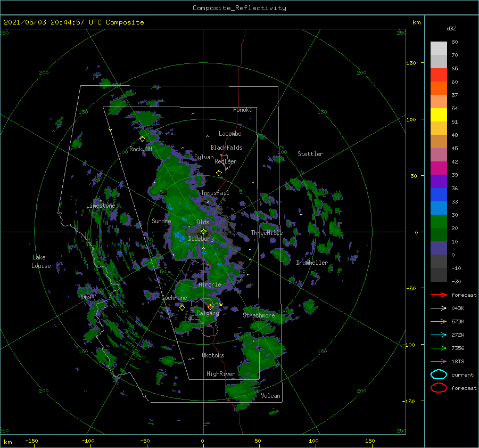Click the Okotoks city label
479x448 pixels.
point(213,355)
